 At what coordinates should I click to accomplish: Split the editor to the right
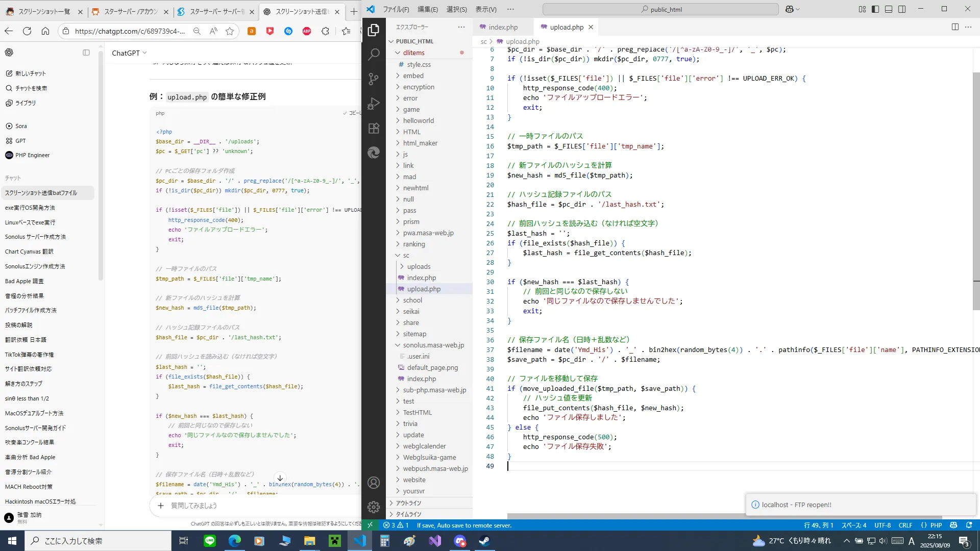coord(955,27)
